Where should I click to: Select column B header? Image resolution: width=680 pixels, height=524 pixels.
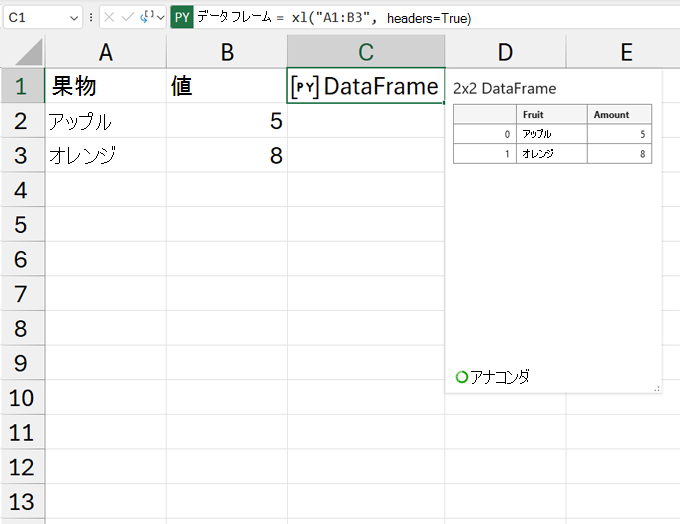point(227,52)
